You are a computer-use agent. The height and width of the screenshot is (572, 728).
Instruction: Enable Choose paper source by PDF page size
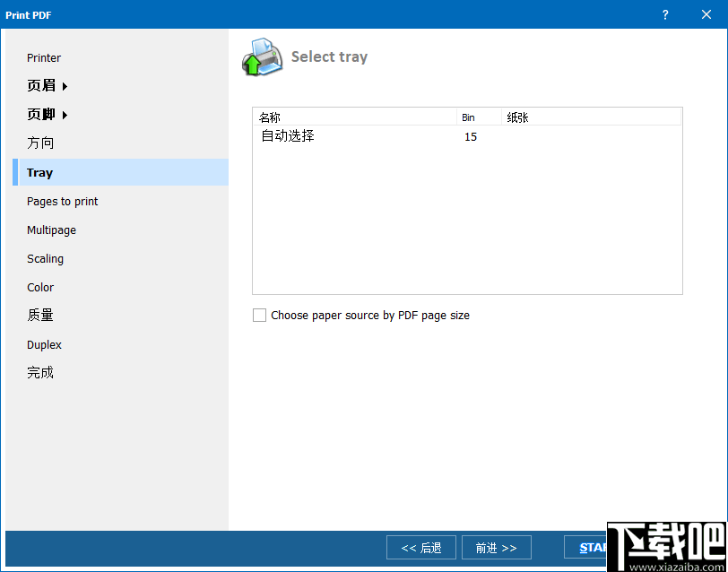coord(260,315)
